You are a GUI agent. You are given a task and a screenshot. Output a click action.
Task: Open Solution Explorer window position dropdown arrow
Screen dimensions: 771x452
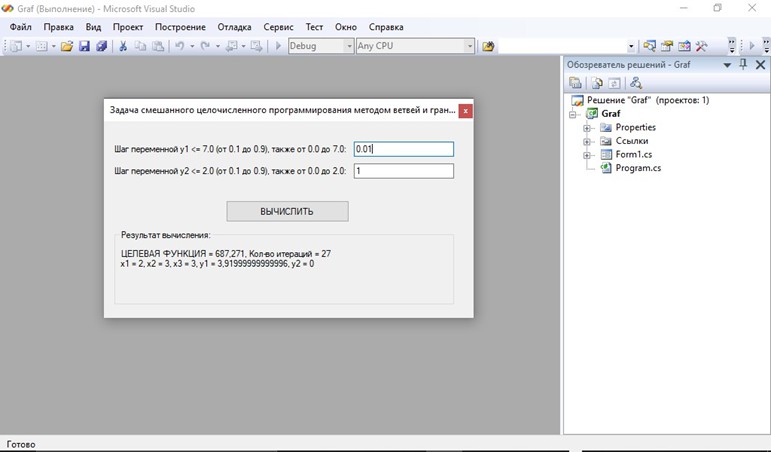click(x=727, y=65)
